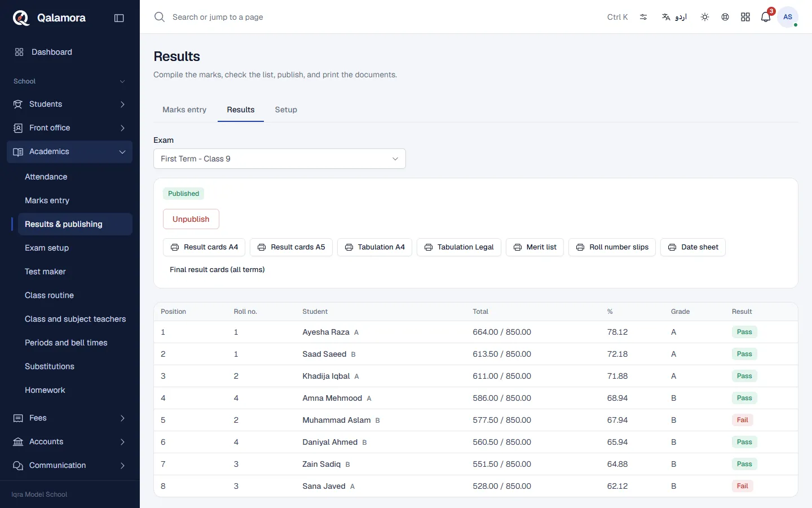Open notifications bell
The image size is (812, 508).
pyautogui.click(x=766, y=17)
